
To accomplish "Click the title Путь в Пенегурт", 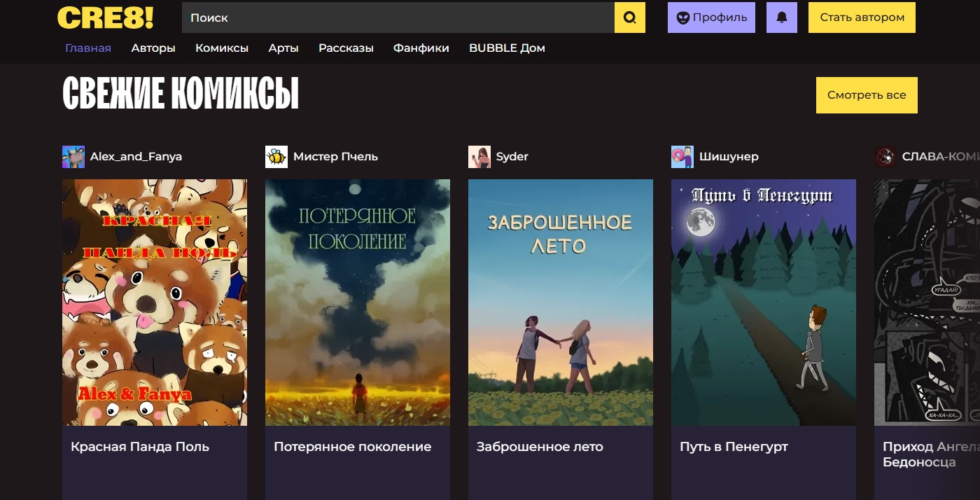I will click(x=734, y=447).
